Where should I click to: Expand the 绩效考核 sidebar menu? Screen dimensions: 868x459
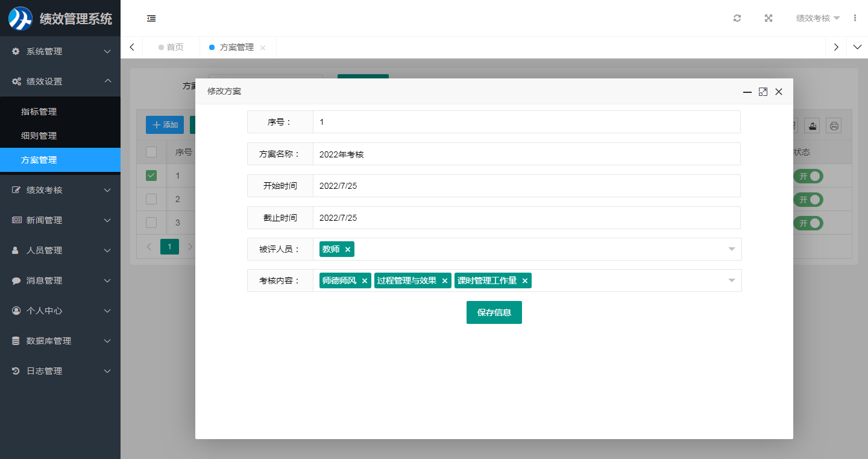(x=60, y=190)
